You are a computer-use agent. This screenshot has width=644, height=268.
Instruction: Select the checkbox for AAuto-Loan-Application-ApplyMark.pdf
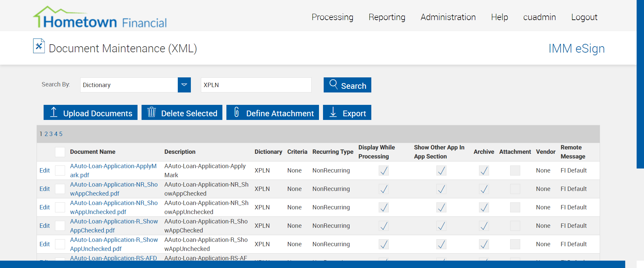click(60, 171)
